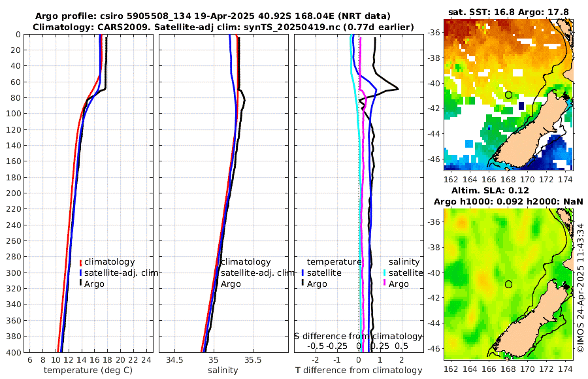Viewport: 588px width, 379px height.
Task: Click the 400 depth tick label
Action: 14,353
